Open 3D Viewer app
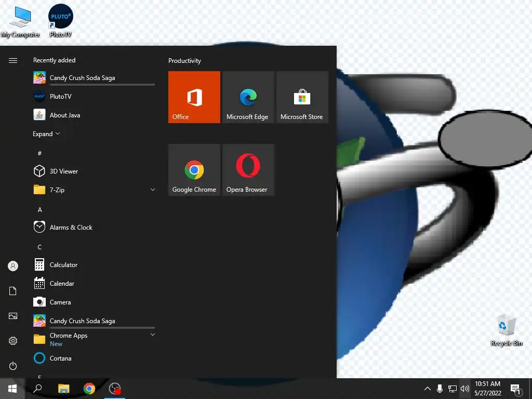This screenshot has height=399, width=532. (x=94, y=171)
